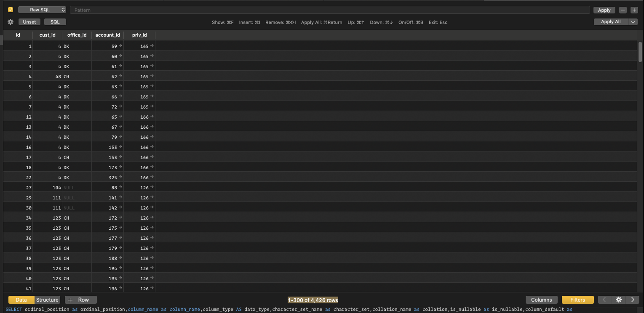Viewport: 644px width, 313px height.
Task: Toggle the Columns visibility panel
Action: pos(542,300)
